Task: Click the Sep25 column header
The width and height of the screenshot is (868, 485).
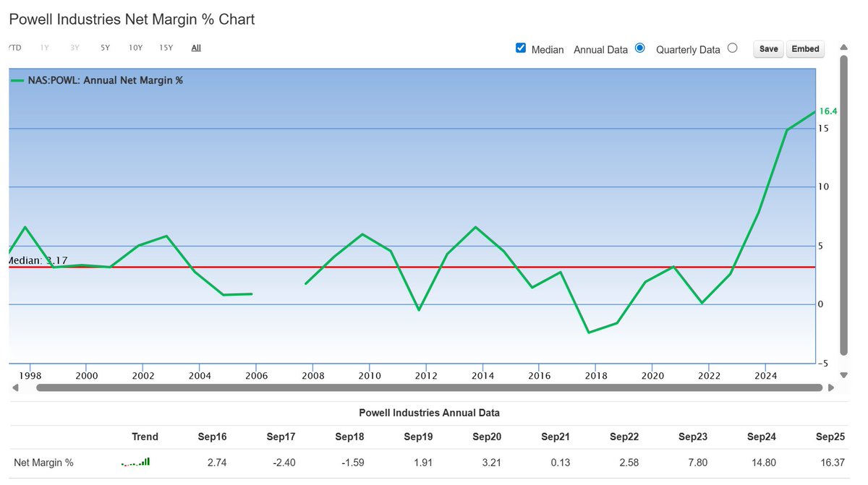Action: pyautogui.click(x=830, y=437)
